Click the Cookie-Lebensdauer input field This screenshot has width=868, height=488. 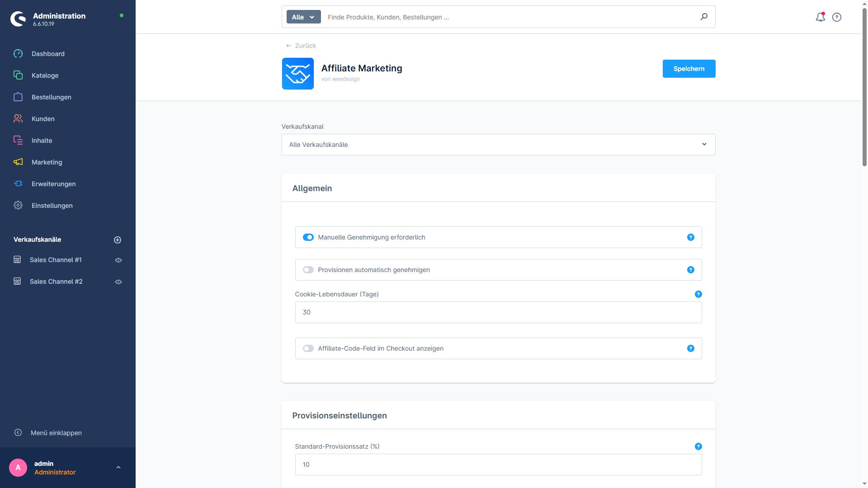[498, 312]
